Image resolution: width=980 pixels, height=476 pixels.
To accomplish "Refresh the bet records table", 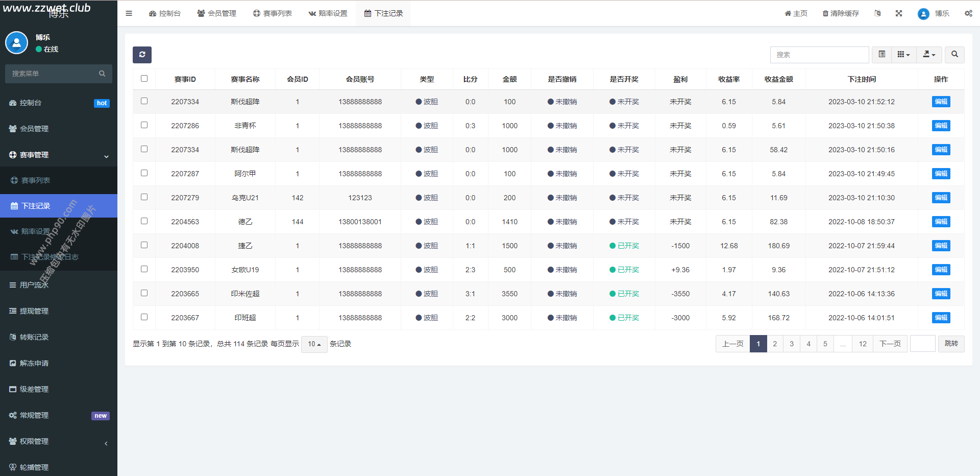I will (x=142, y=55).
